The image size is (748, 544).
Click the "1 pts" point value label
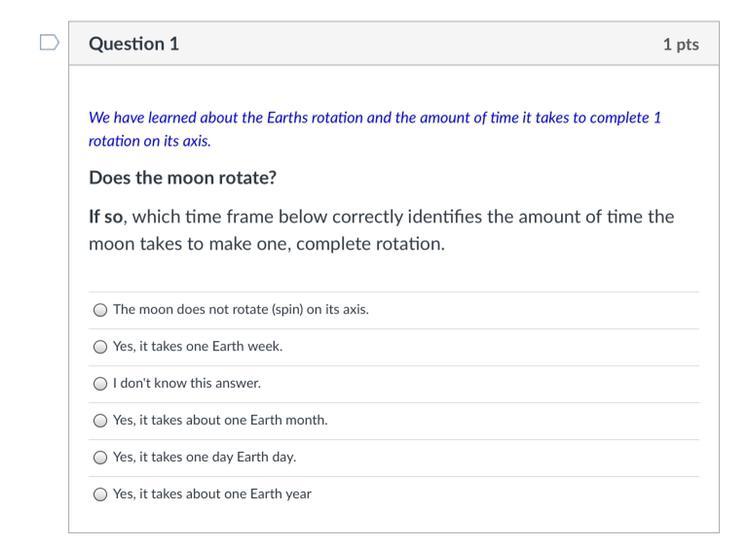(680, 45)
